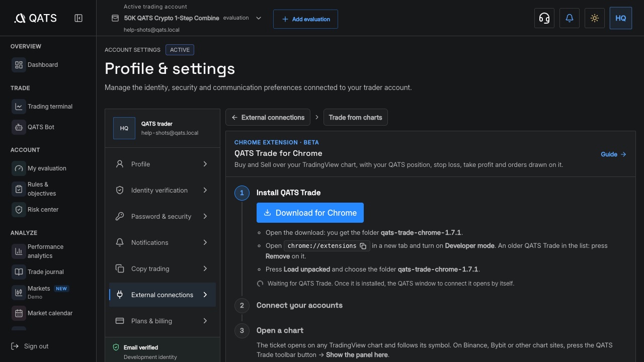Download QATS Trade for Chrome
The height and width of the screenshot is (362, 644).
coord(310,213)
